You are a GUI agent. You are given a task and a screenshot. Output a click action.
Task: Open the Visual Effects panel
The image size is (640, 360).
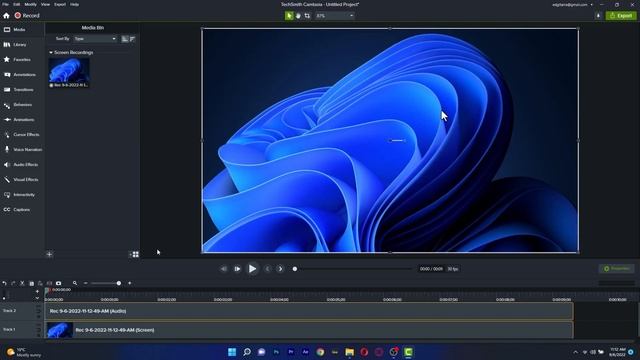22,180
